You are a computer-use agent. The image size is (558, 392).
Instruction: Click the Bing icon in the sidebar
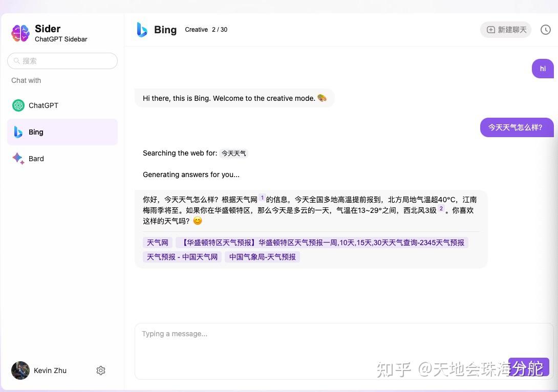18,132
